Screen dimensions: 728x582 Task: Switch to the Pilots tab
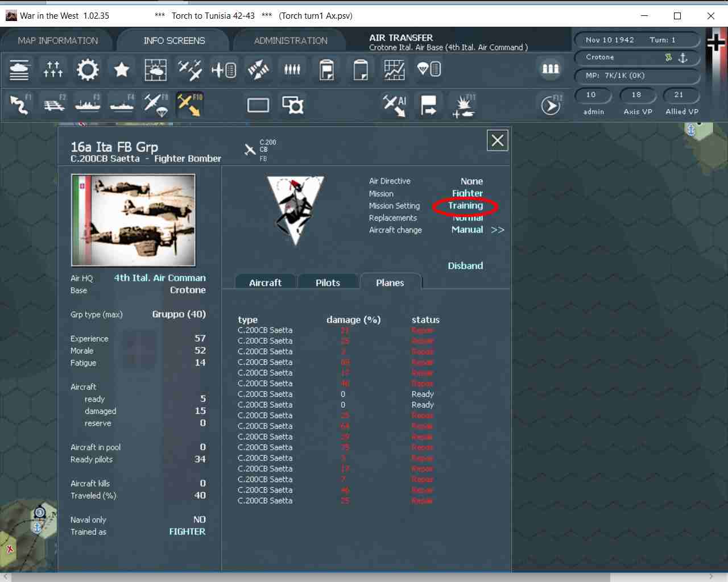coord(328,282)
